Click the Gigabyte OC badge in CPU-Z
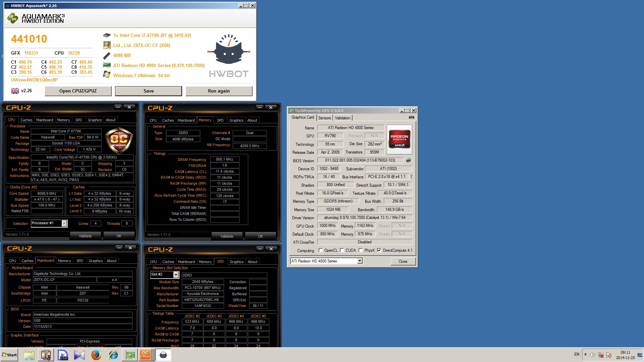This screenshot has height=362, width=644. [119, 140]
